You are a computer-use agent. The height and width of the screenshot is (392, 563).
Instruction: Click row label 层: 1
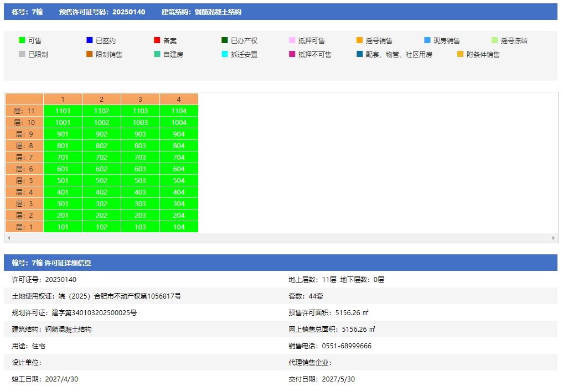coord(24,227)
